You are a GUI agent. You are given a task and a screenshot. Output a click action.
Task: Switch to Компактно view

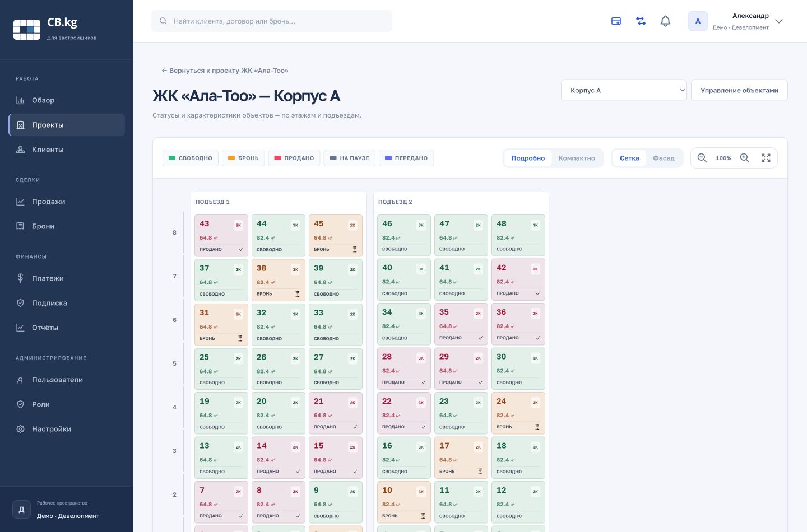(x=577, y=158)
